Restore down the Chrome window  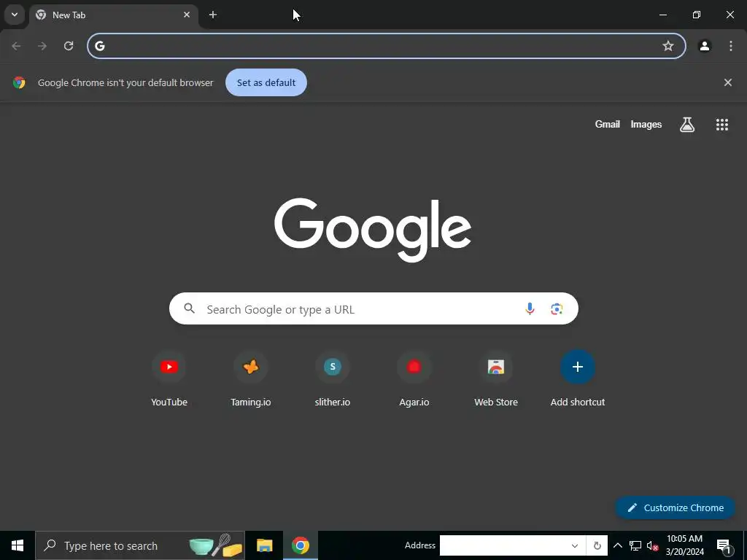click(697, 15)
